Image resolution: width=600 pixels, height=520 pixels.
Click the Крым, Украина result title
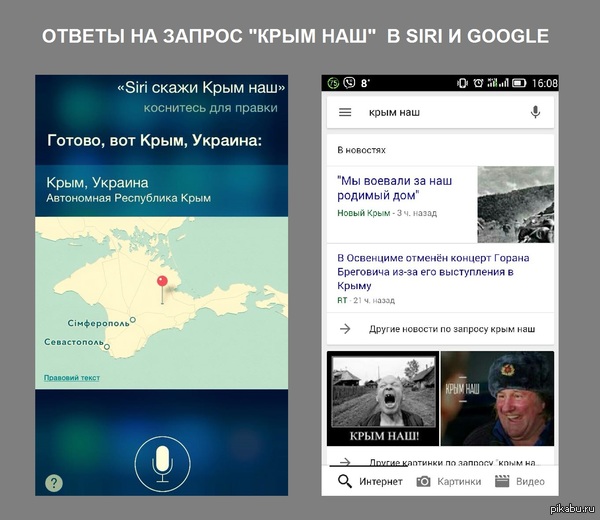click(x=97, y=183)
